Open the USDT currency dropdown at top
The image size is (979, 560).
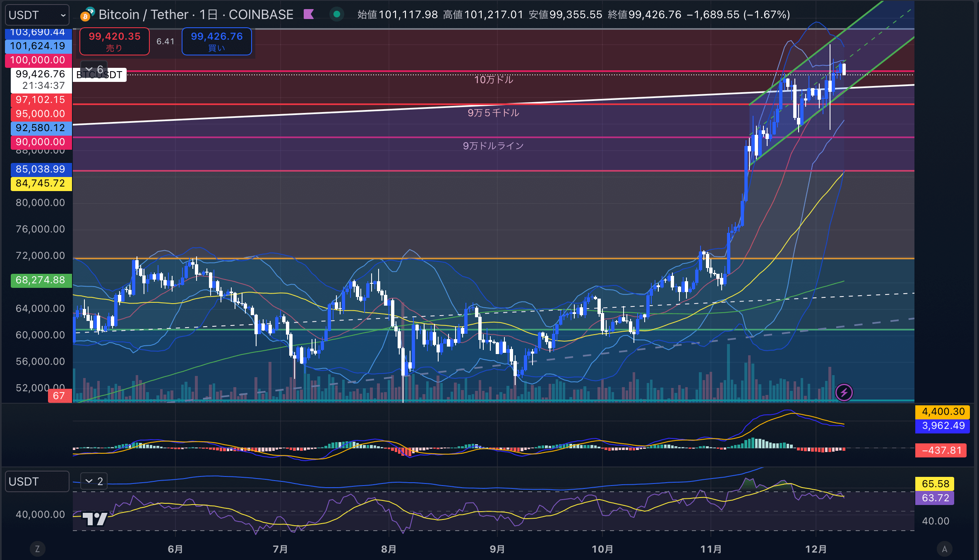[37, 15]
